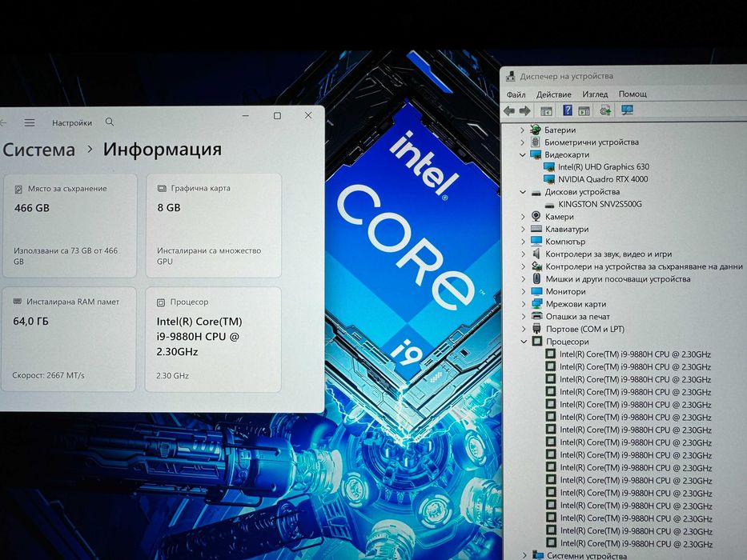Image resolution: width=747 pixels, height=560 pixels.
Task: Select the Портове (COM и LPT) icon
Action: [x=537, y=328]
